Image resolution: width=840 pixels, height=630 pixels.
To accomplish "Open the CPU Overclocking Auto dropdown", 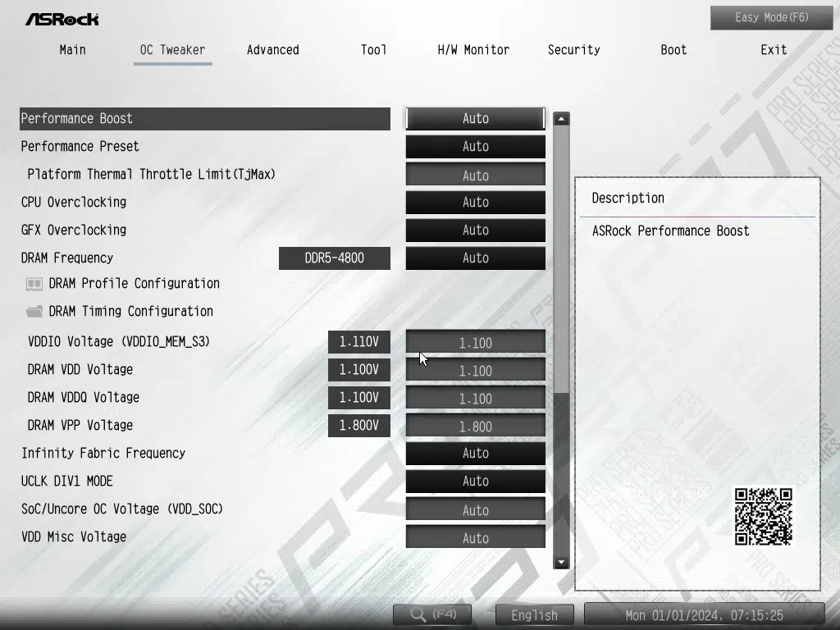I will [475, 203].
